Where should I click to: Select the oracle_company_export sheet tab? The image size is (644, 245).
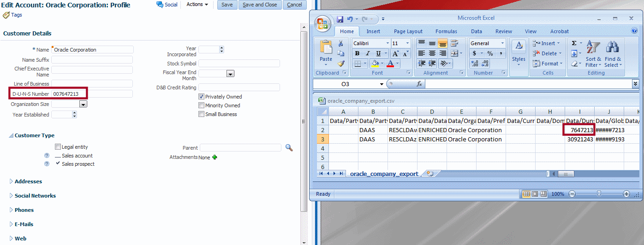tap(384, 174)
